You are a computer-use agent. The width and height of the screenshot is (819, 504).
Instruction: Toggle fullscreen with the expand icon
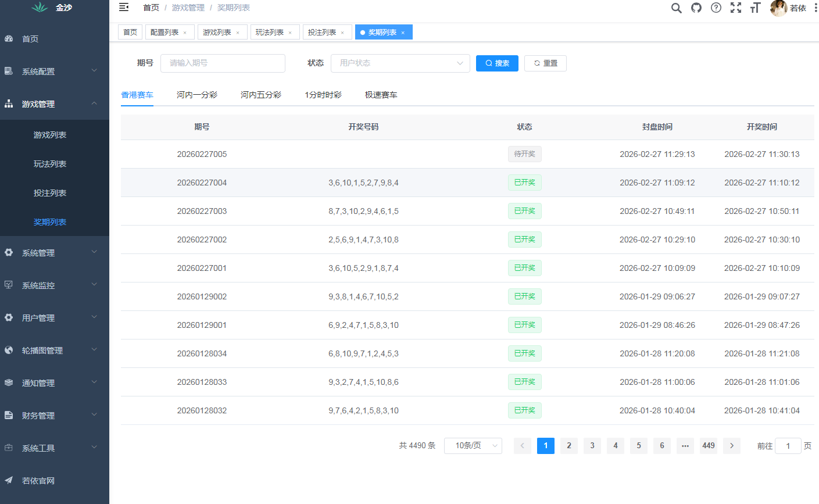(736, 8)
